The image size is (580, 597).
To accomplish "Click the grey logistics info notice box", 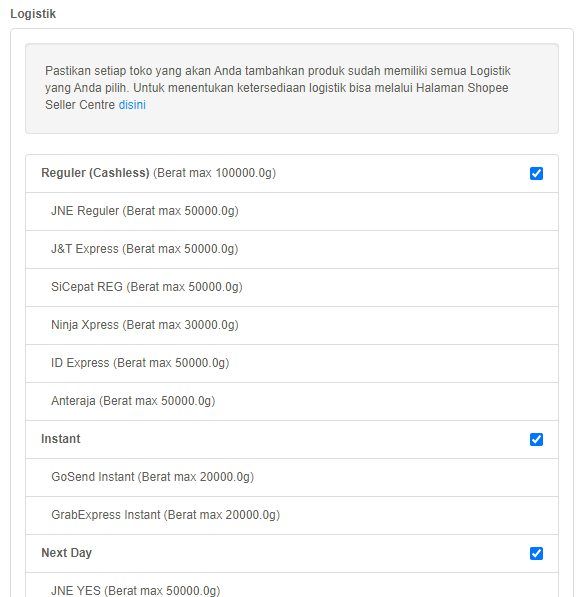I will [292, 88].
